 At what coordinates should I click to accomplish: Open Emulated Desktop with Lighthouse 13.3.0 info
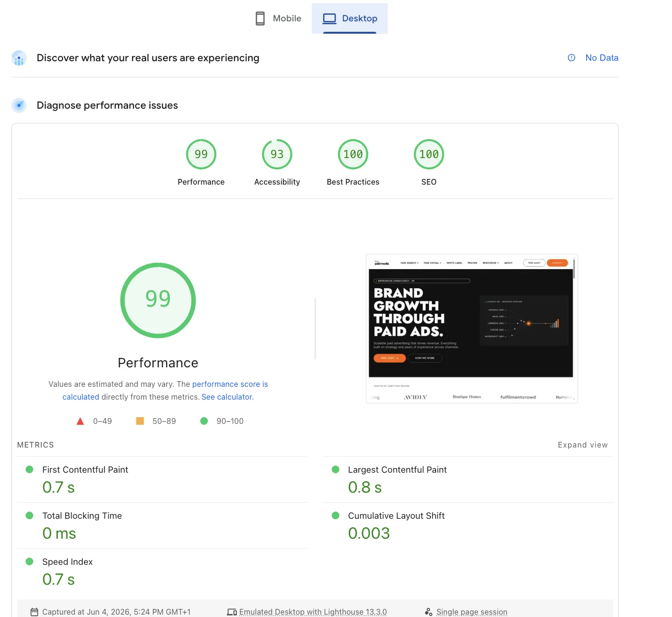click(x=313, y=612)
